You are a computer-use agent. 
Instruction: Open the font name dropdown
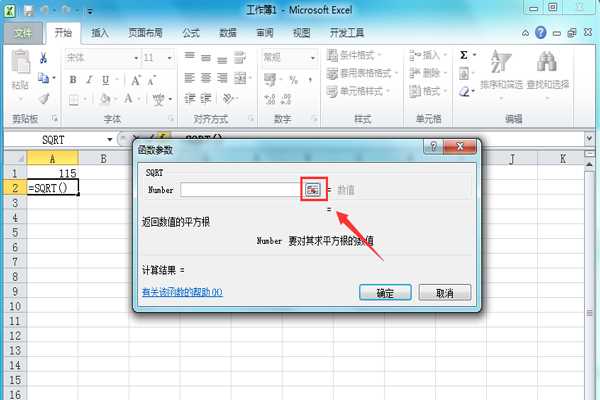[x=136, y=58]
